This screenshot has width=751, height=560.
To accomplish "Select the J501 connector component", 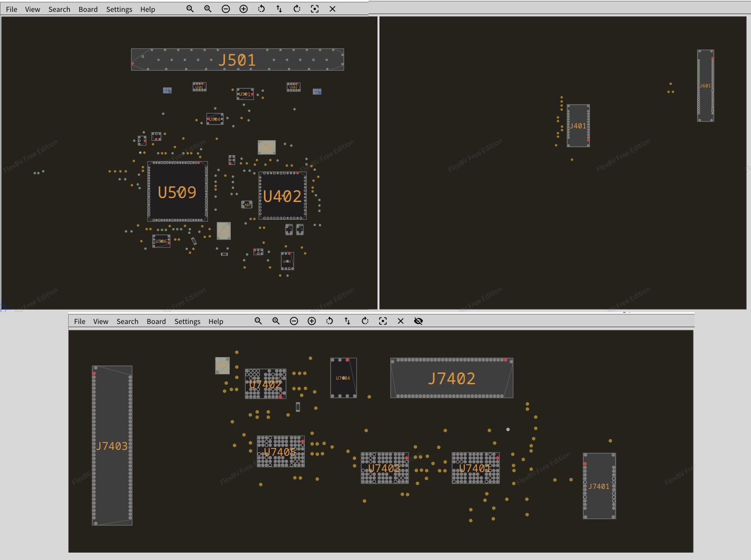I will pyautogui.click(x=237, y=60).
